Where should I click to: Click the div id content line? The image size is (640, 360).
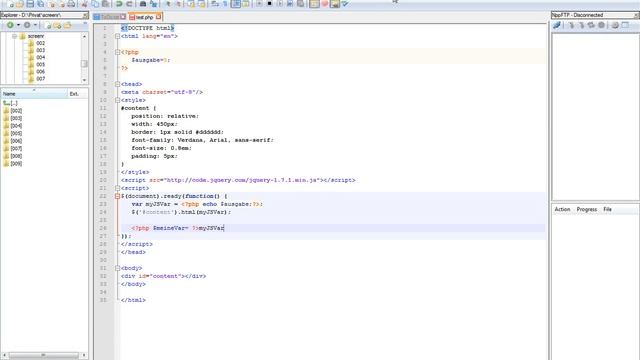(x=163, y=276)
